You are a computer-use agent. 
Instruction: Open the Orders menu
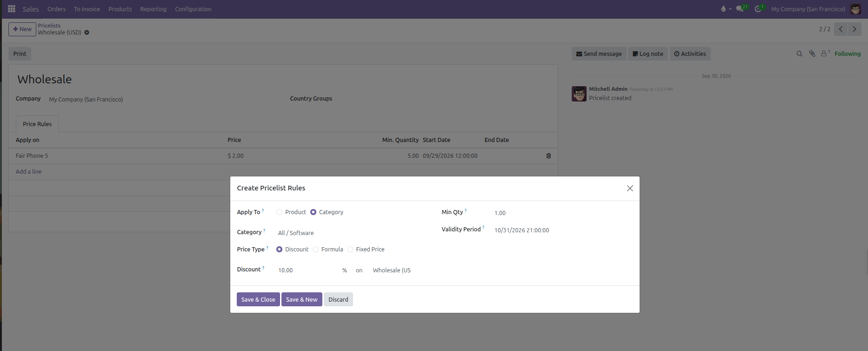click(57, 9)
